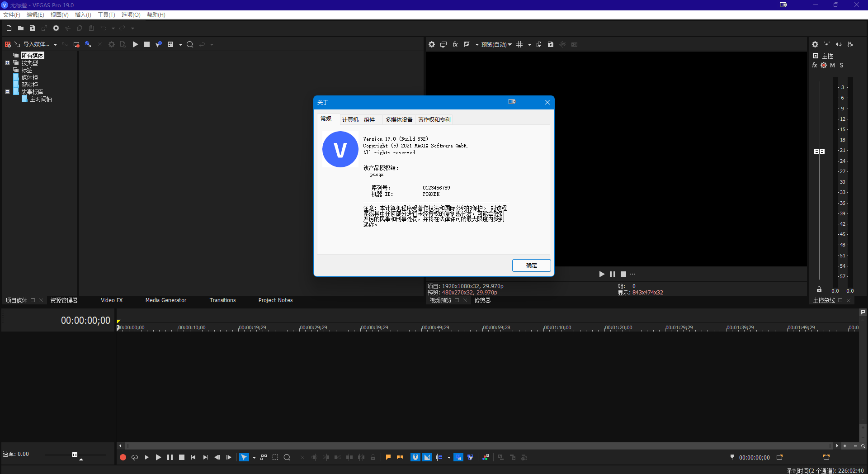Switch to the 计算机 tab in About dialog

[x=350, y=119]
